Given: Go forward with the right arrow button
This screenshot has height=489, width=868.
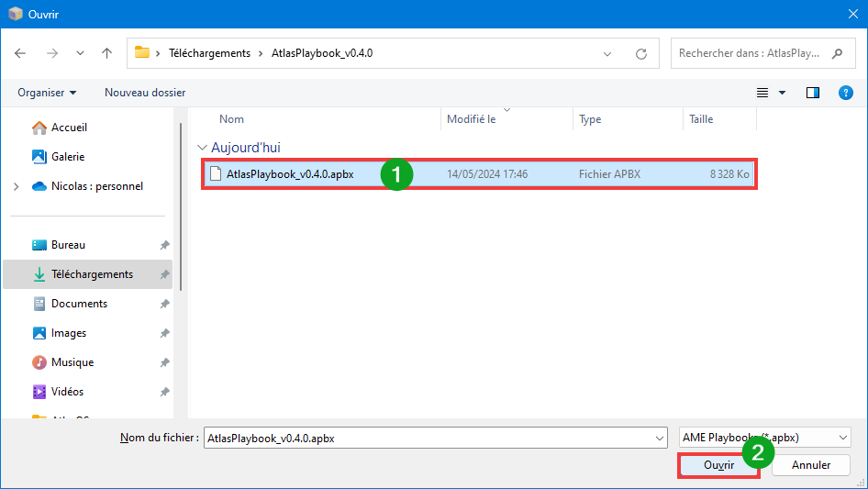Looking at the screenshot, I should coord(52,53).
